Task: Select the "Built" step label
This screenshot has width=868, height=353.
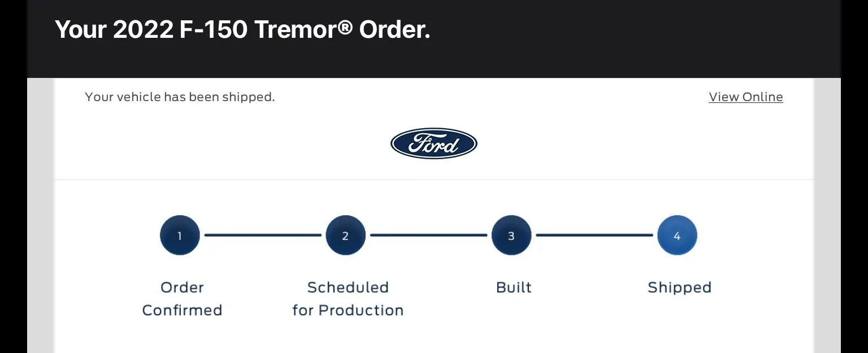Action: [514, 287]
